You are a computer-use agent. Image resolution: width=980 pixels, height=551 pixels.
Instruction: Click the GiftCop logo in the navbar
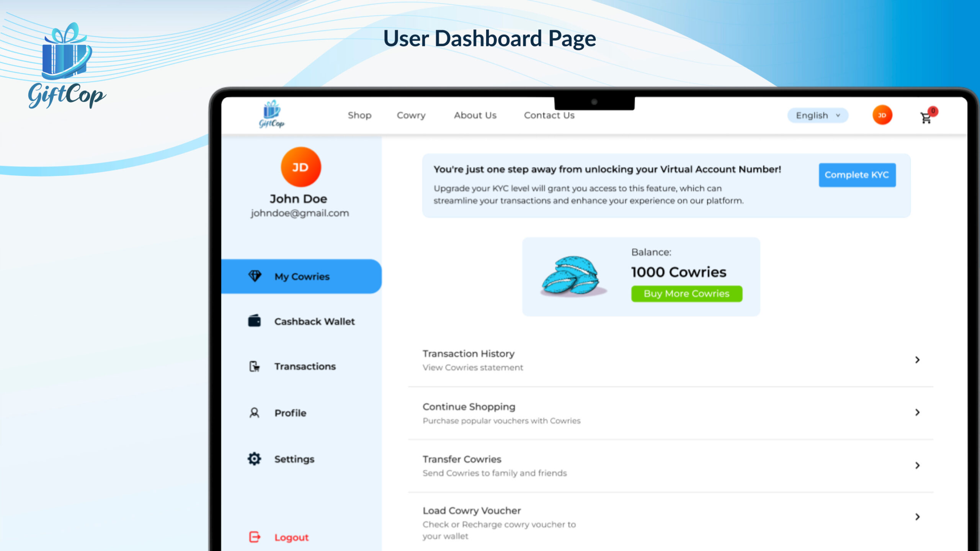(x=272, y=114)
